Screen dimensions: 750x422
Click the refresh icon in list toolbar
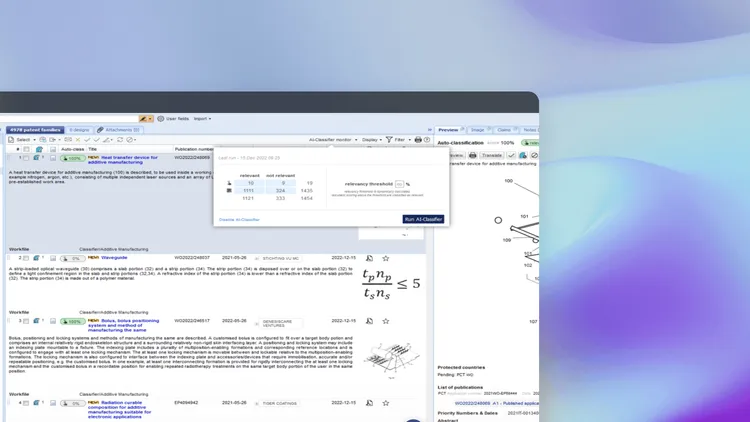[x=120, y=140]
